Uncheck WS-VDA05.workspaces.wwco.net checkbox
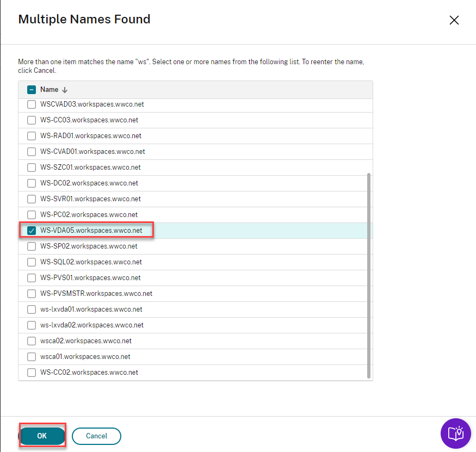This screenshot has width=476, height=452. point(32,231)
